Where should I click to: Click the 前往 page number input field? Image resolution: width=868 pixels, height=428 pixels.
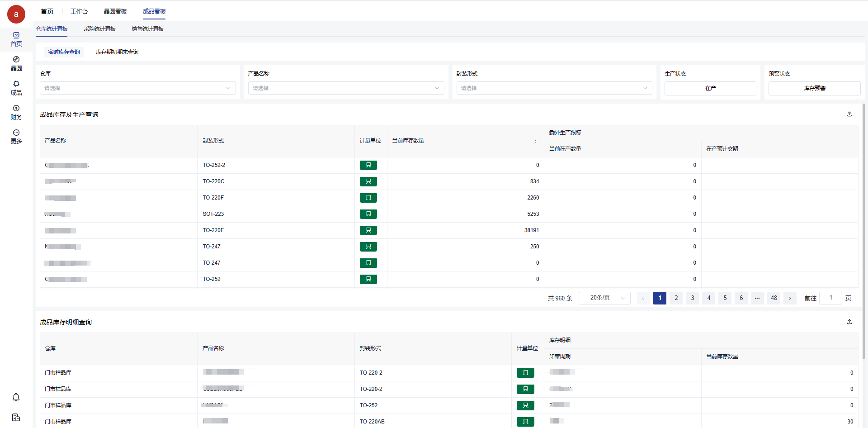pos(830,298)
